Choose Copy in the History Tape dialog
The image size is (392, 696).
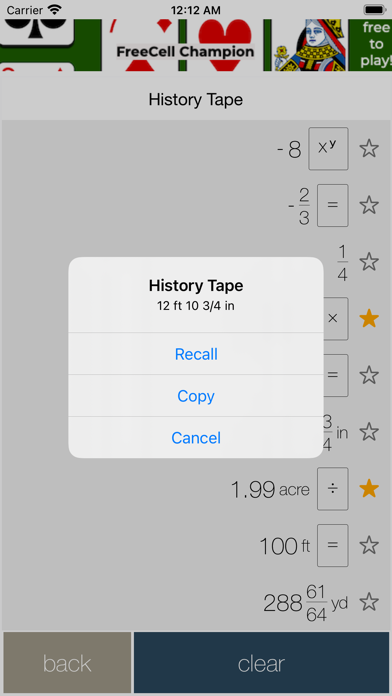click(x=196, y=395)
